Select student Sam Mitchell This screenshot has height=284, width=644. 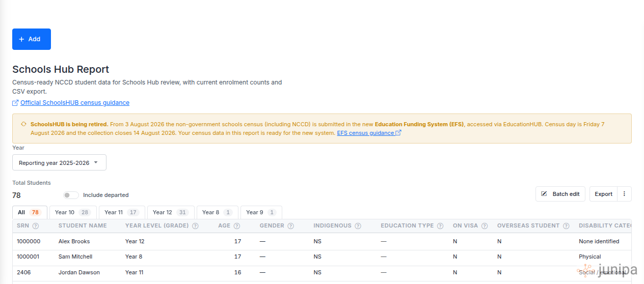point(75,257)
